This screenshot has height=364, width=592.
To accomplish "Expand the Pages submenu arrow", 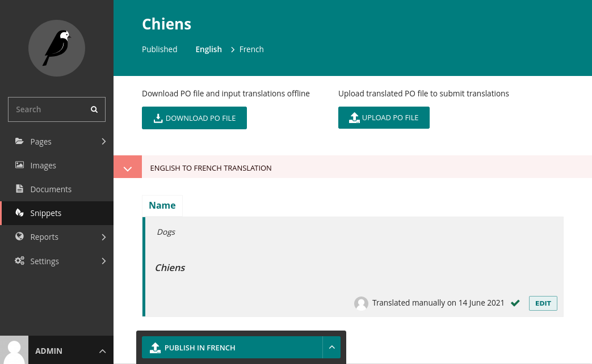I will pos(103,141).
